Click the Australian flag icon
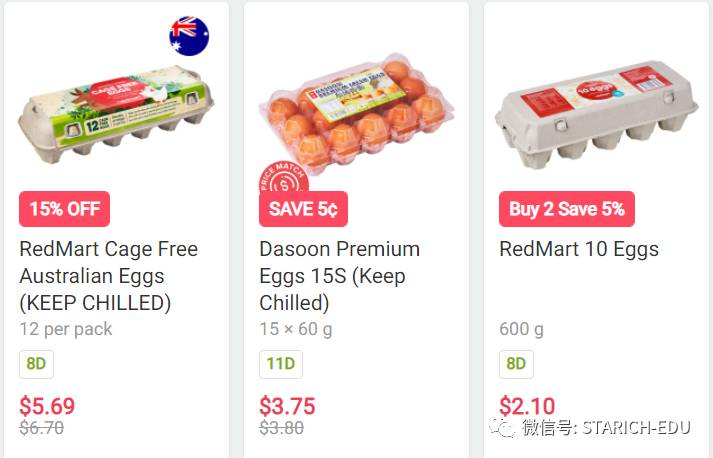713x458 pixels. [x=189, y=36]
